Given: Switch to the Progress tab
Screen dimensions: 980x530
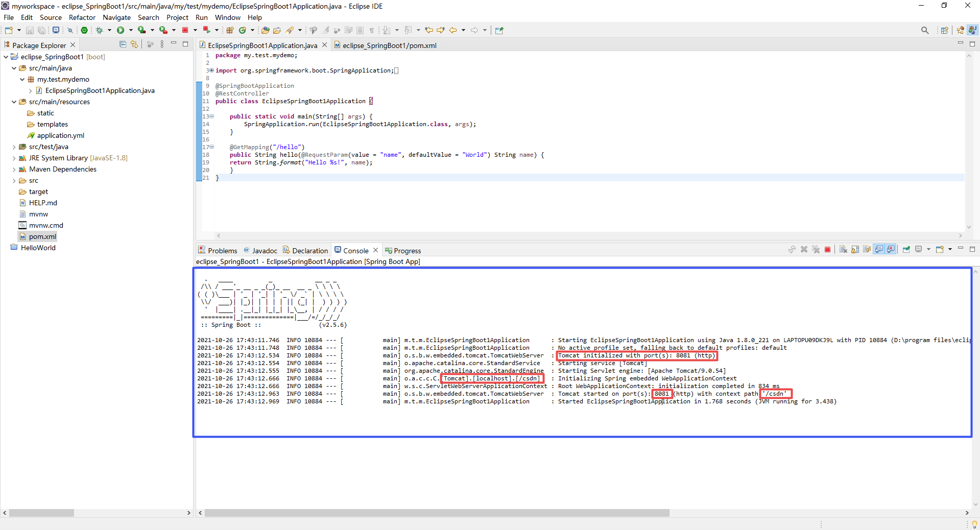Looking at the screenshot, I should (x=403, y=251).
